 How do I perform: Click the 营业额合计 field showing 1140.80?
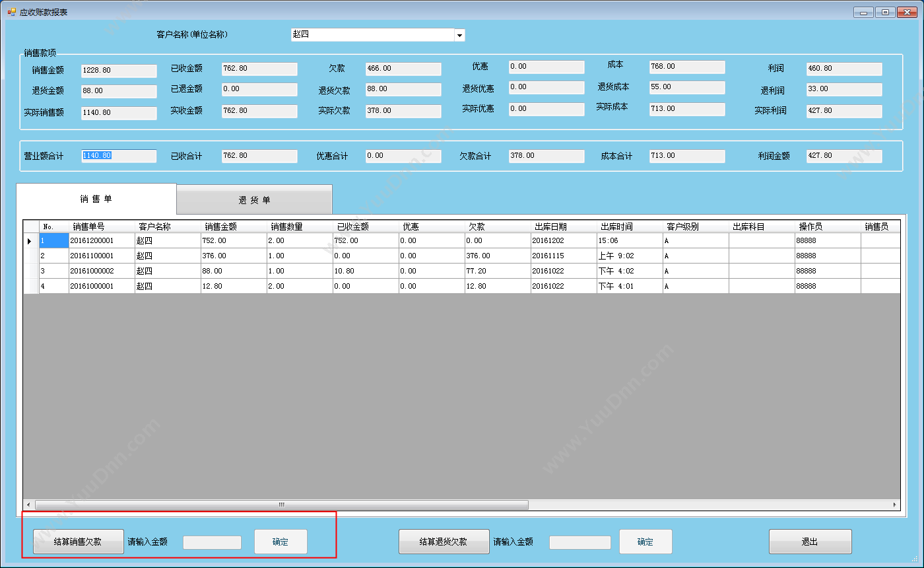[119, 156]
